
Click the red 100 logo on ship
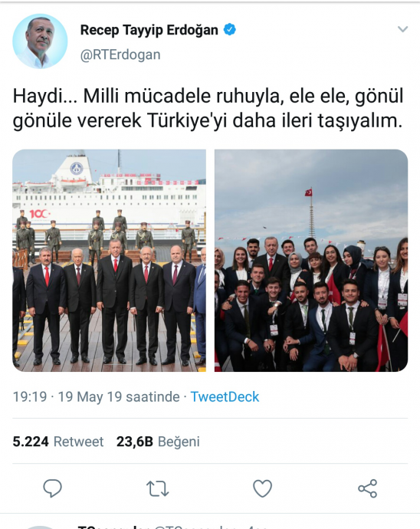click(40, 214)
